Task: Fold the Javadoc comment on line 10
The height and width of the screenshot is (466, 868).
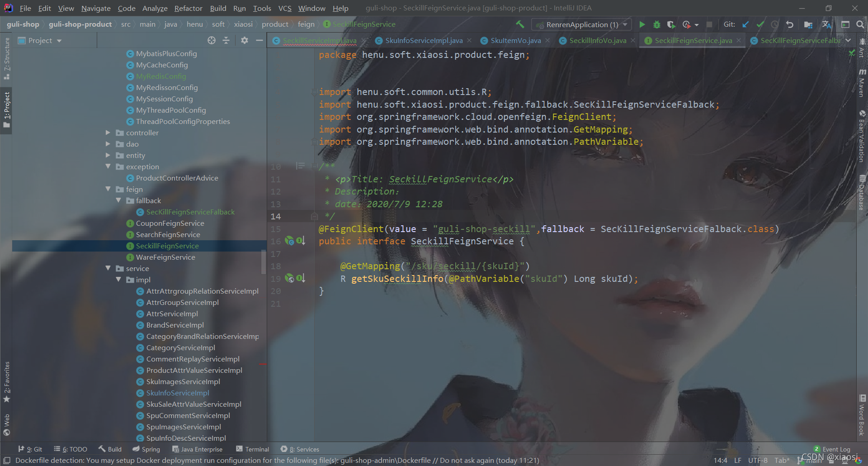Action: click(x=314, y=166)
